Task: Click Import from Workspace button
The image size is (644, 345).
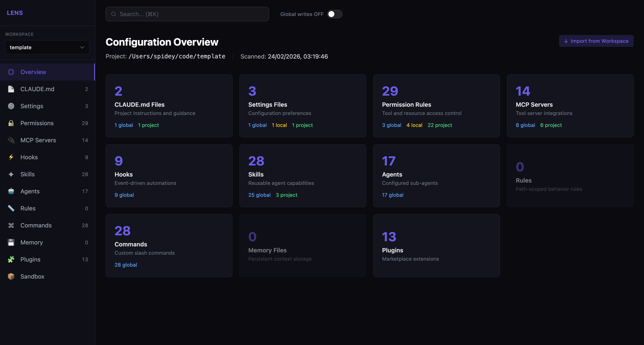Action: [596, 41]
